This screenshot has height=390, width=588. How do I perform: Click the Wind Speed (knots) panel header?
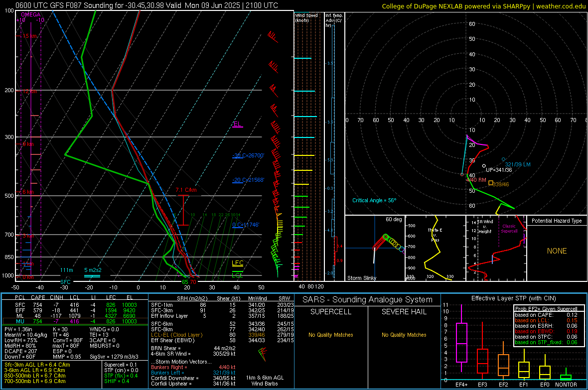pyautogui.click(x=306, y=17)
